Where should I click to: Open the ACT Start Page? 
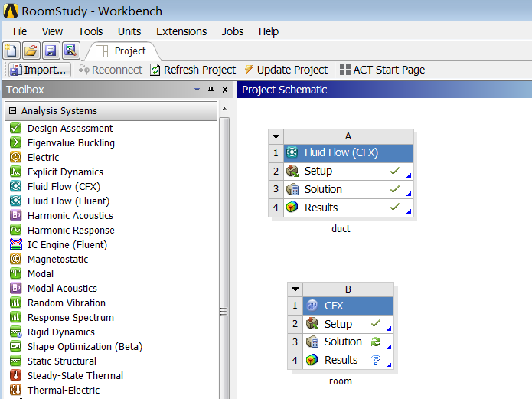[x=382, y=70]
